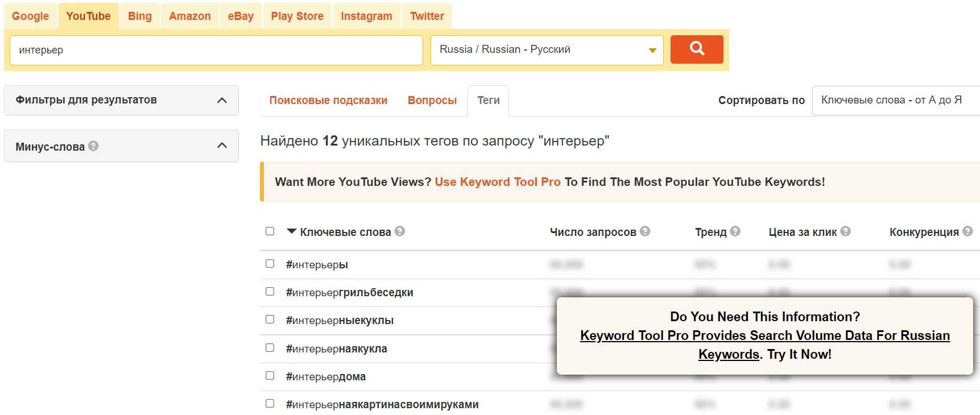Click help icon beside Конкуренция header
The image size is (980, 415).
point(968,231)
